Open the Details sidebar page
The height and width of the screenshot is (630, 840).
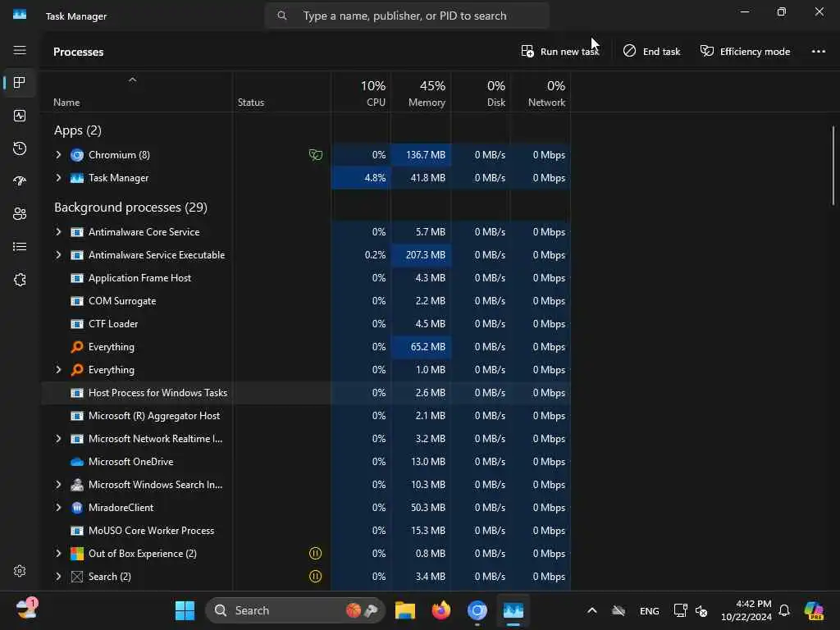[20, 246]
